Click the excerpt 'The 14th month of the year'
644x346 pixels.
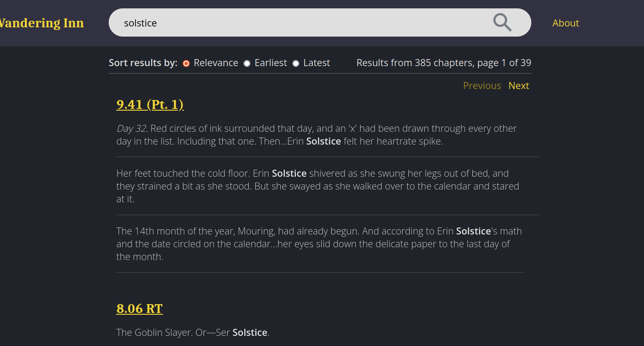click(319, 244)
